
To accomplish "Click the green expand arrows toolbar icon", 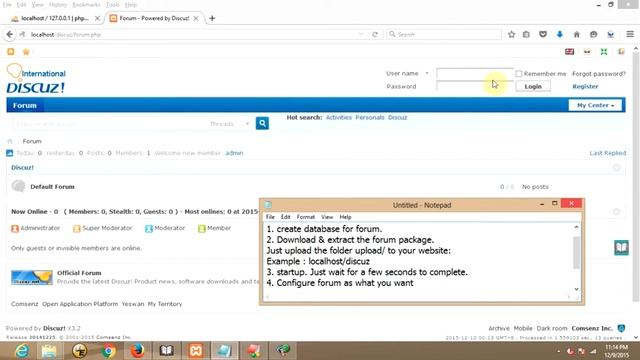I will [604, 51].
